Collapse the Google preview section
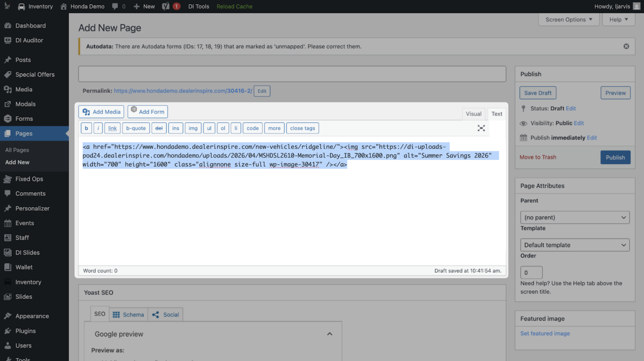Viewport: 644px width, 361px height. click(330, 334)
